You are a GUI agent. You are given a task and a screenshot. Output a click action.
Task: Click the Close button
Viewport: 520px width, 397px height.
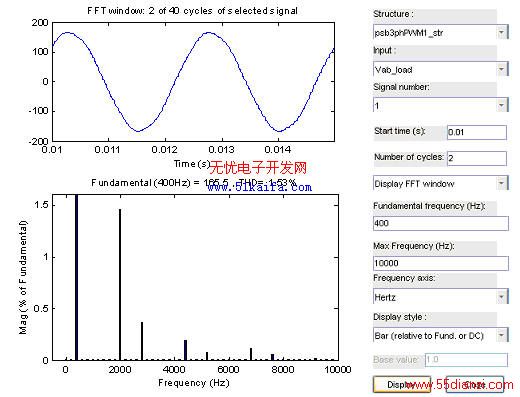[x=475, y=384]
